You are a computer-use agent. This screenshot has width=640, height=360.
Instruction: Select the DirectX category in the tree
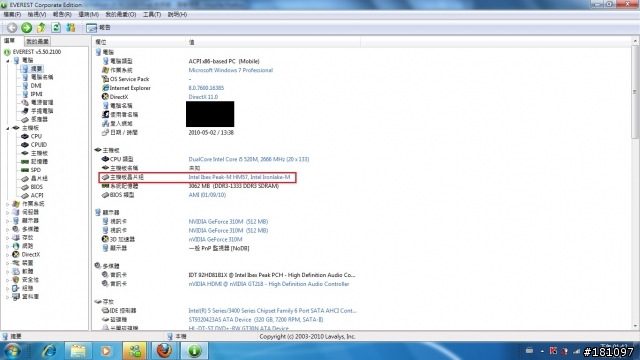click(31, 254)
